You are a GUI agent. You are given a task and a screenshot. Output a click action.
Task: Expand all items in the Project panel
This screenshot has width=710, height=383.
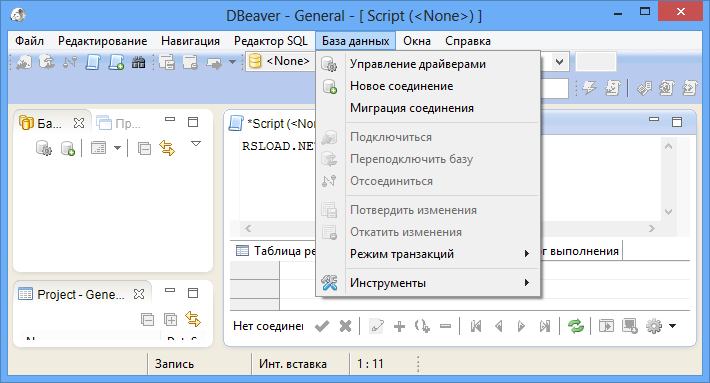point(170,319)
